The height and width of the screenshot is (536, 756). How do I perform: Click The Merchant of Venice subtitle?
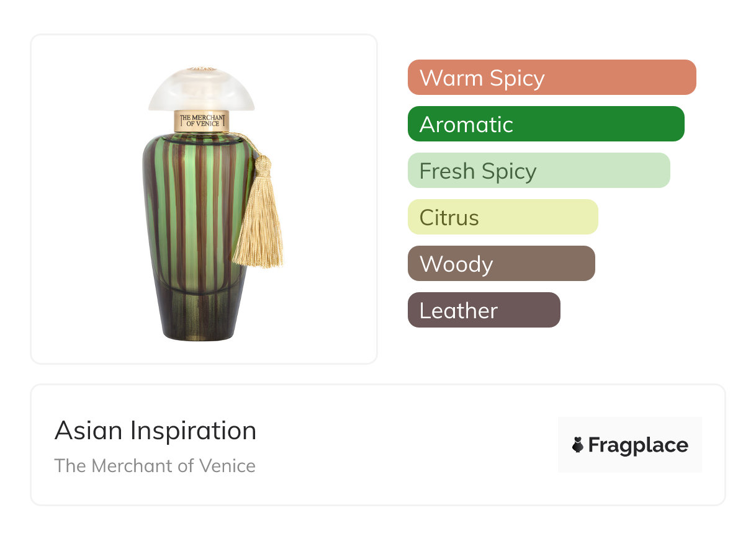[155, 465]
